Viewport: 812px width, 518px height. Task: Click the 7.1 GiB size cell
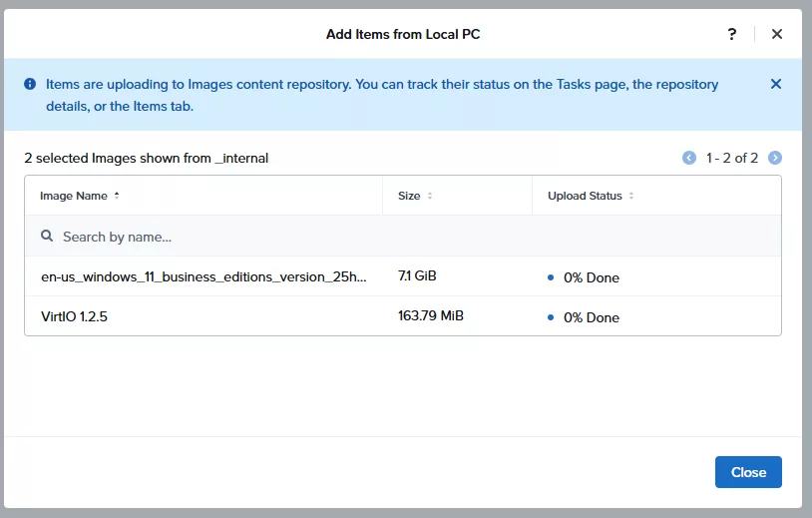417,275
